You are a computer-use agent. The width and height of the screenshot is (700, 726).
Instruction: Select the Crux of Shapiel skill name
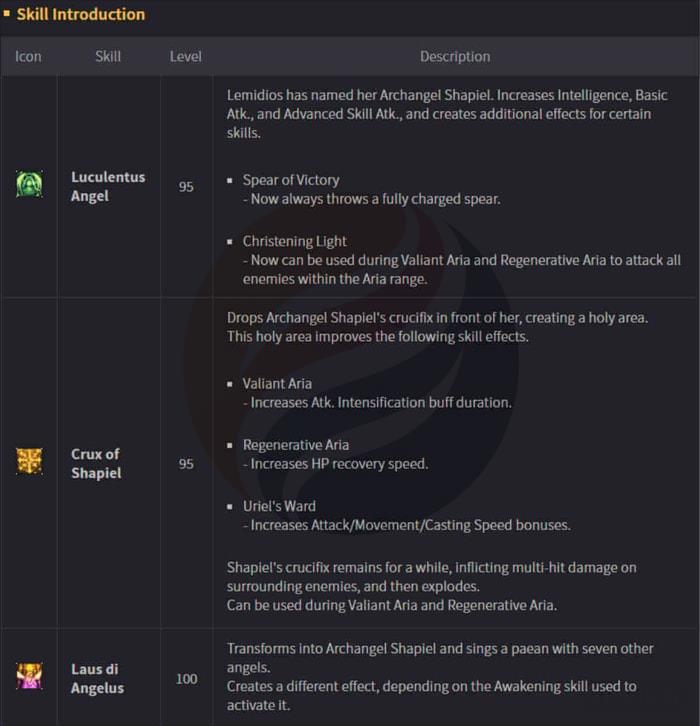pos(96,463)
